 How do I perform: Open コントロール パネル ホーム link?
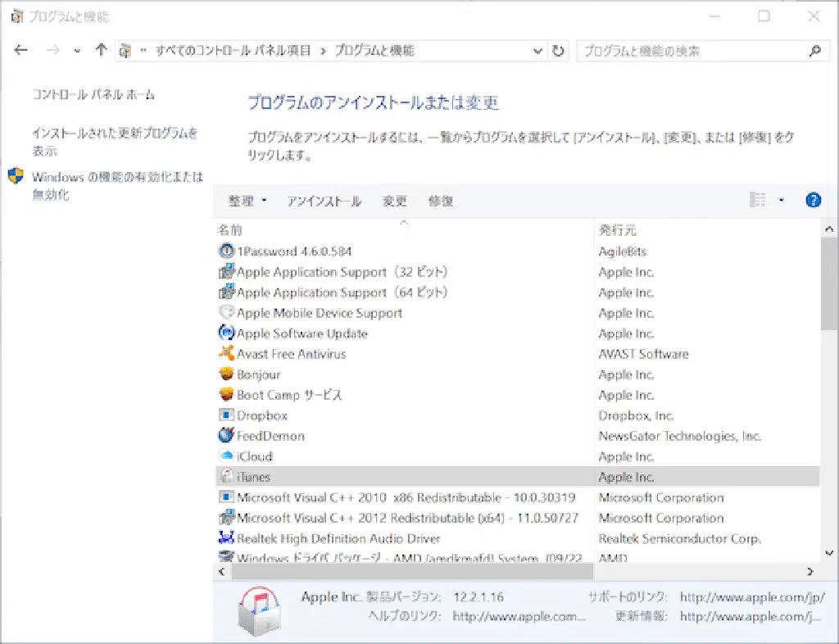point(93,95)
